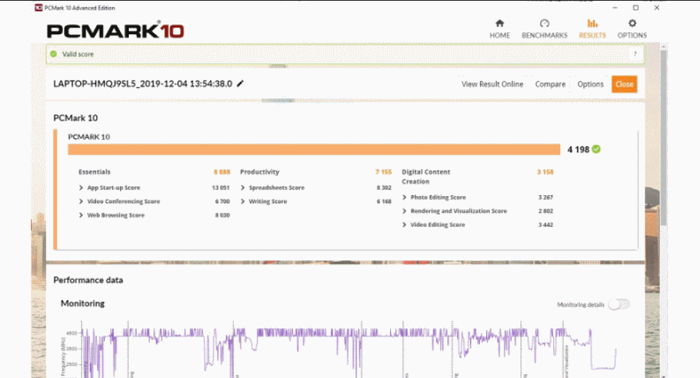This screenshot has height=378, width=700.
Task: Click the Spreadsheets value 8 302
Action: tap(384, 188)
